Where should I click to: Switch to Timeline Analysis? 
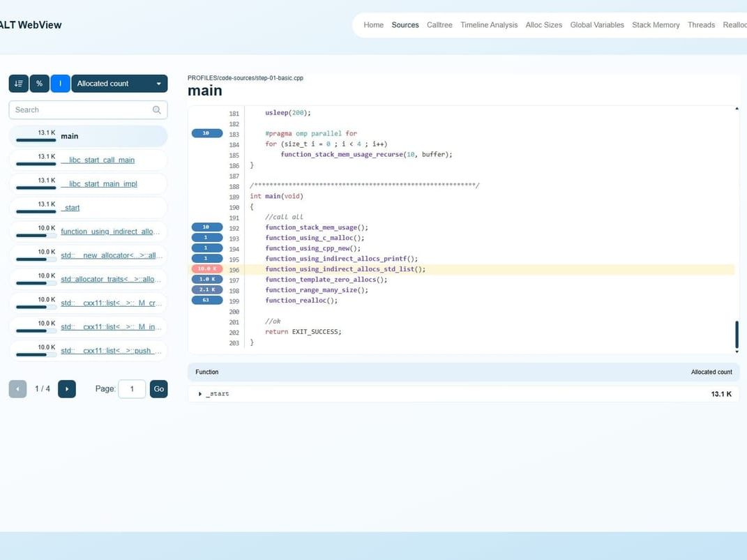488,24
